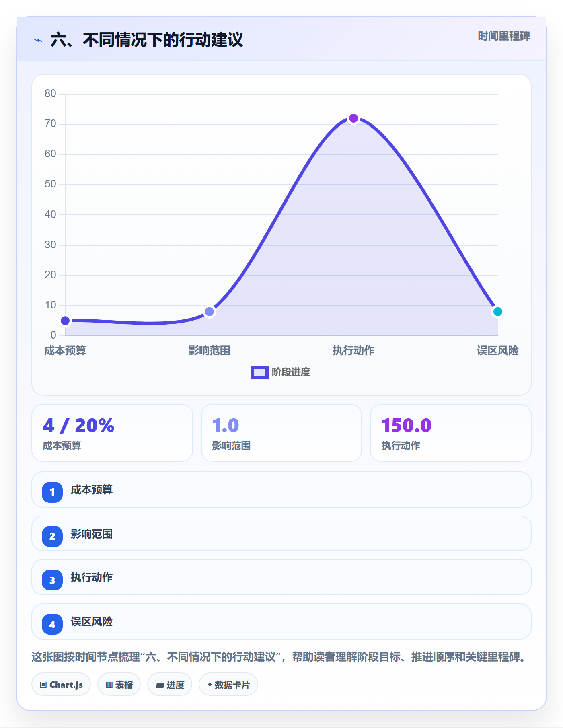
Task: Click the y-axis tick label 0
Action: (53, 335)
